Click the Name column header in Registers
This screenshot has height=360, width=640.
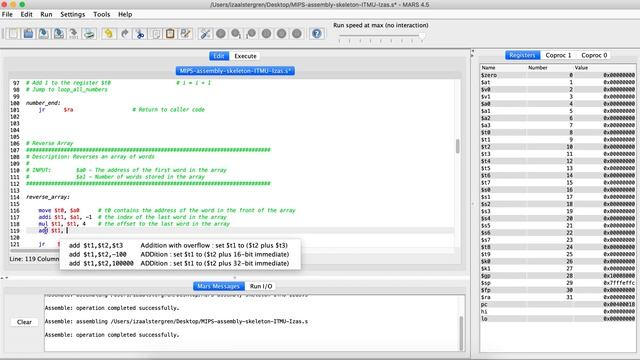pos(503,68)
